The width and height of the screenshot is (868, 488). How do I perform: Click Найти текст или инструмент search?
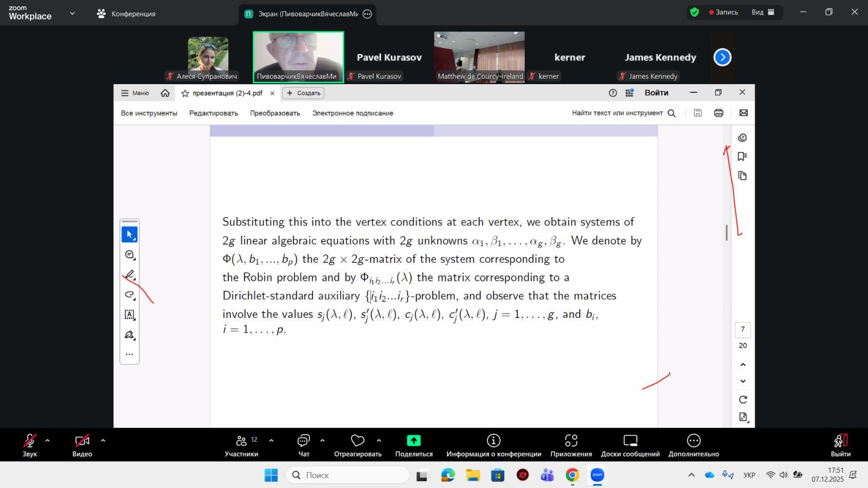tap(623, 113)
